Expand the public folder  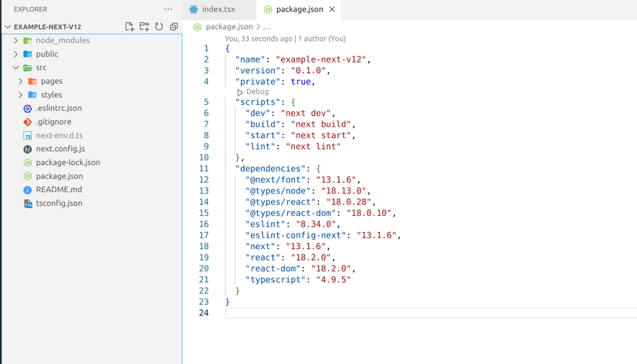click(15, 54)
